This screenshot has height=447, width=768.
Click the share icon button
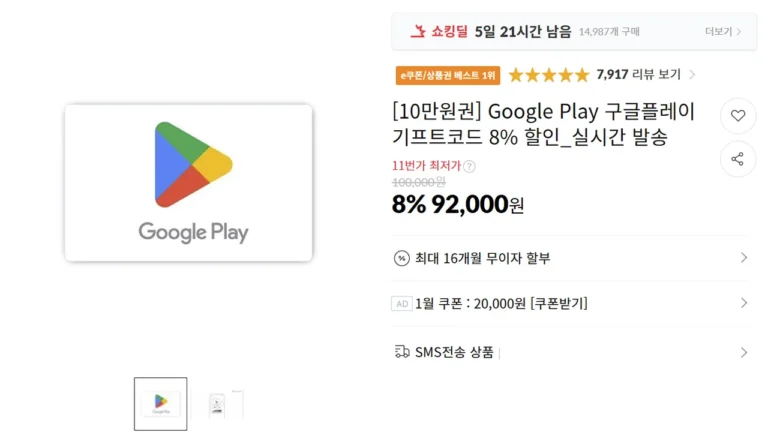[x=738, y=159]
